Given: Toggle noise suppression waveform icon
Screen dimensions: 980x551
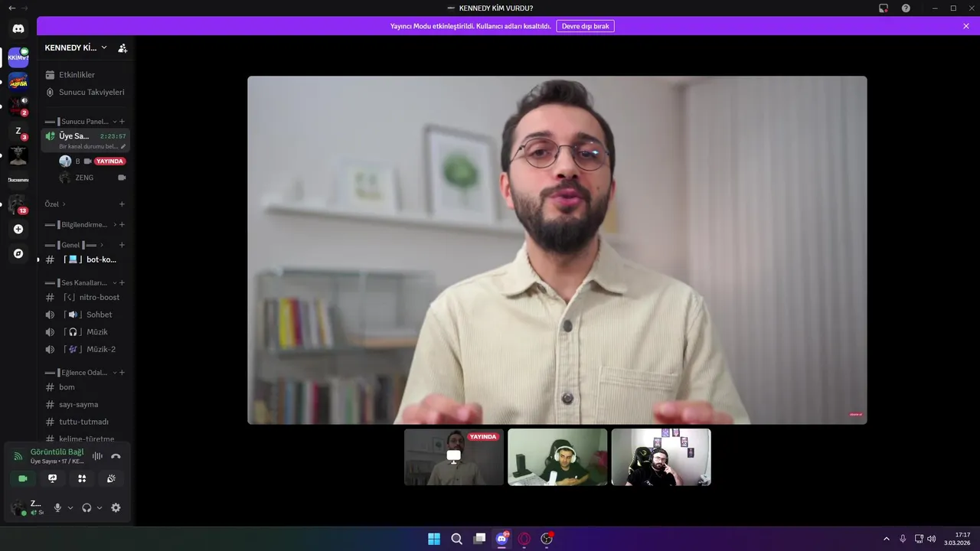Looking at the screenshot, I should (x=97, y=456).
